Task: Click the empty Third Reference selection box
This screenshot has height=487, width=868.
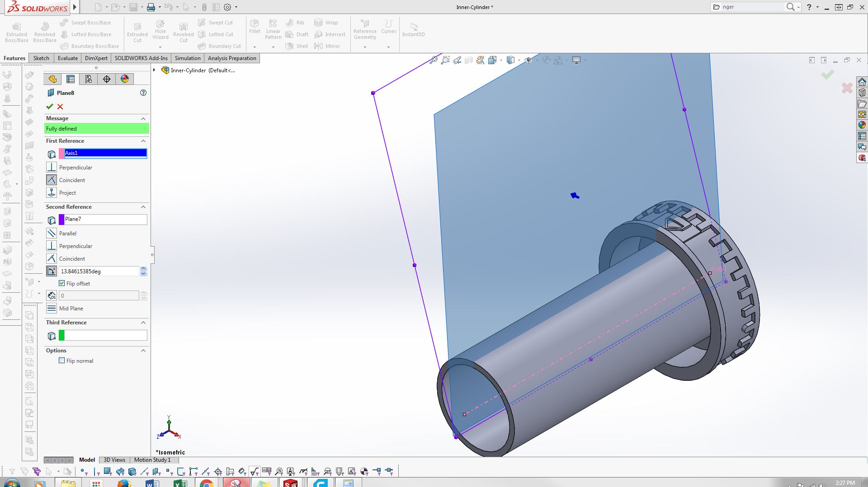Action: pyautogui.click(x=106, y=335)
